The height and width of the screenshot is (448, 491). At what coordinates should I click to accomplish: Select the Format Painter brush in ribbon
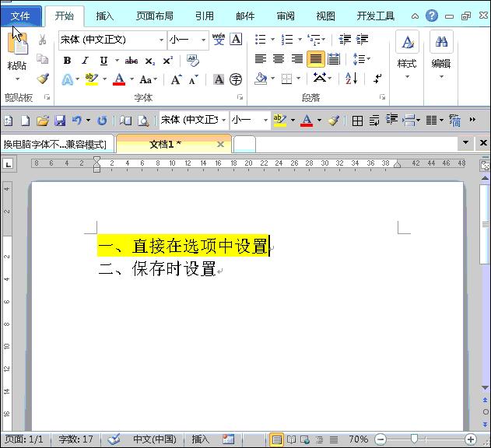[43, 79]
